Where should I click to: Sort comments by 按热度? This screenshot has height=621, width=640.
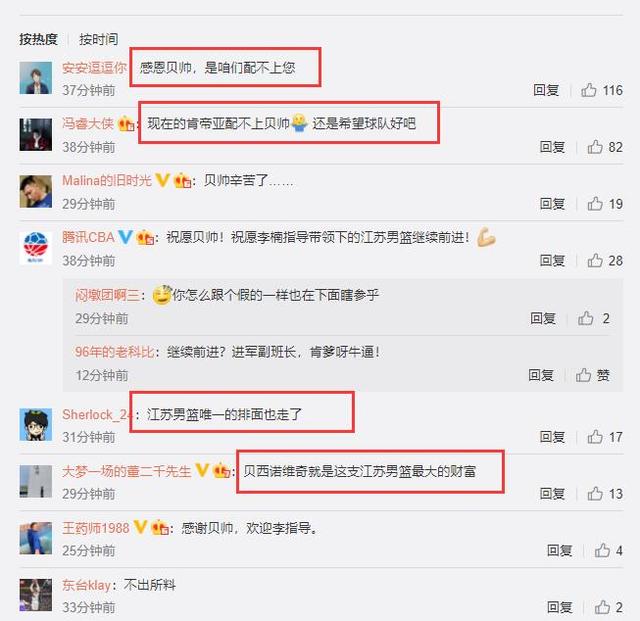click(x=38, y=39)
